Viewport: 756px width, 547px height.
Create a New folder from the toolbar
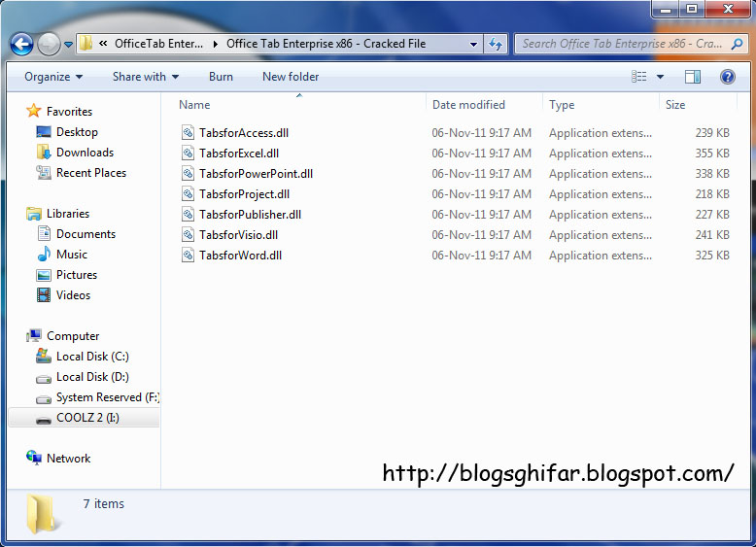point(291,77)
